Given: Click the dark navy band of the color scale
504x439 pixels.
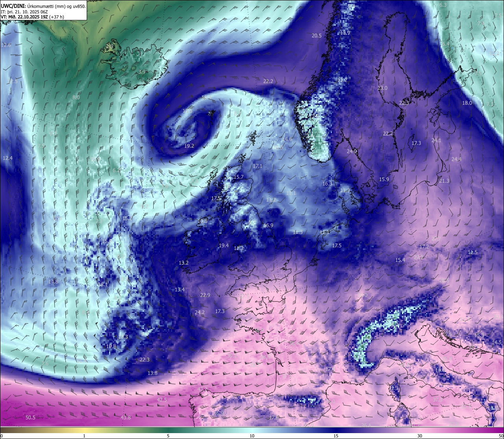Looking at the screenshot, I should (x=336, y=430).
